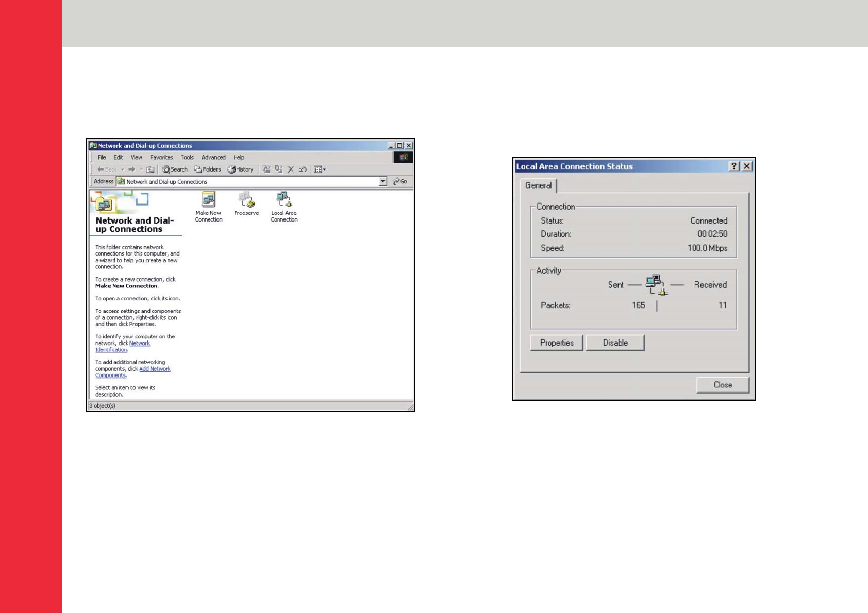The width and height of the screenshot is (868, 613).
Task: Open the Views toolbar dropdown
Action: 320,169
